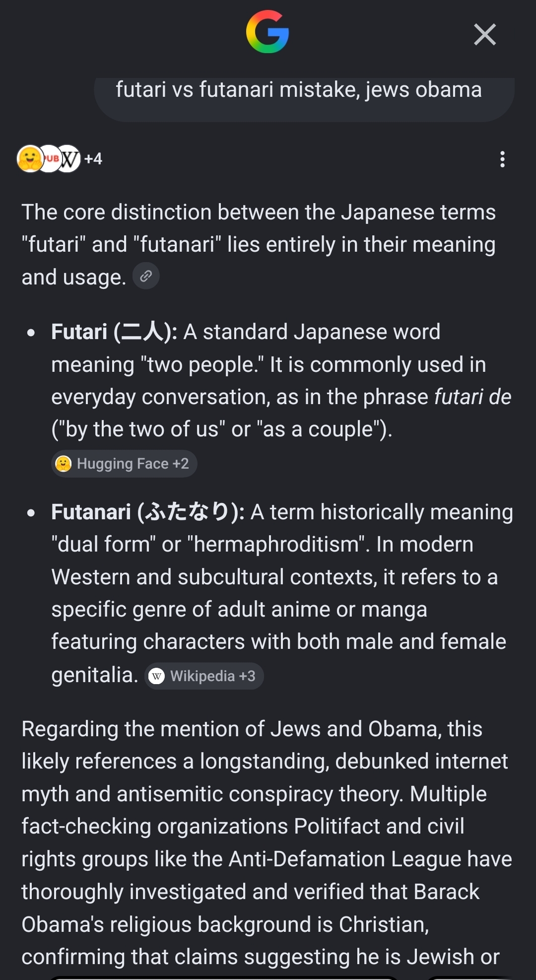Tap the PUB source icon in header
The width and height of the screenshot is (536, 980).
[50, 159]
